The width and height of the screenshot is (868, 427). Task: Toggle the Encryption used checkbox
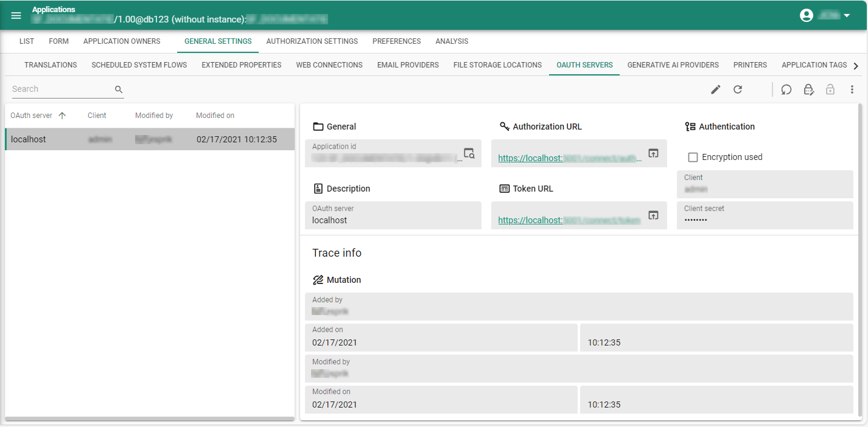click(x=693, y=157)
